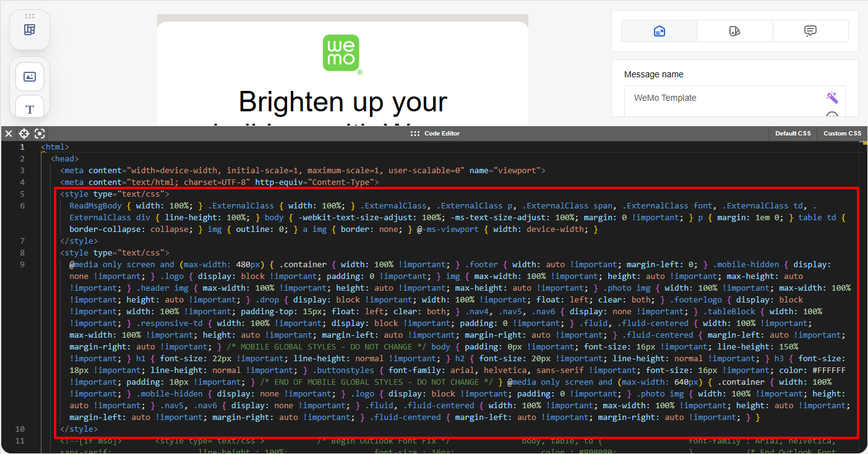Switch to the comments speech bubble tab
Image resolution: width=868 pixels, height=454 pixels.
point(810,31)
